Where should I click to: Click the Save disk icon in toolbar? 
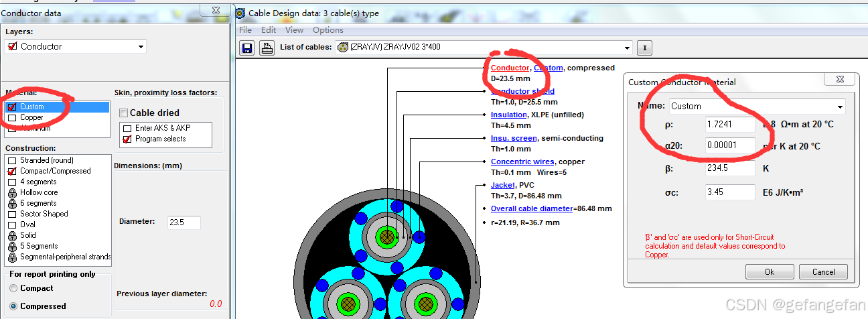(x=248, y=48)
